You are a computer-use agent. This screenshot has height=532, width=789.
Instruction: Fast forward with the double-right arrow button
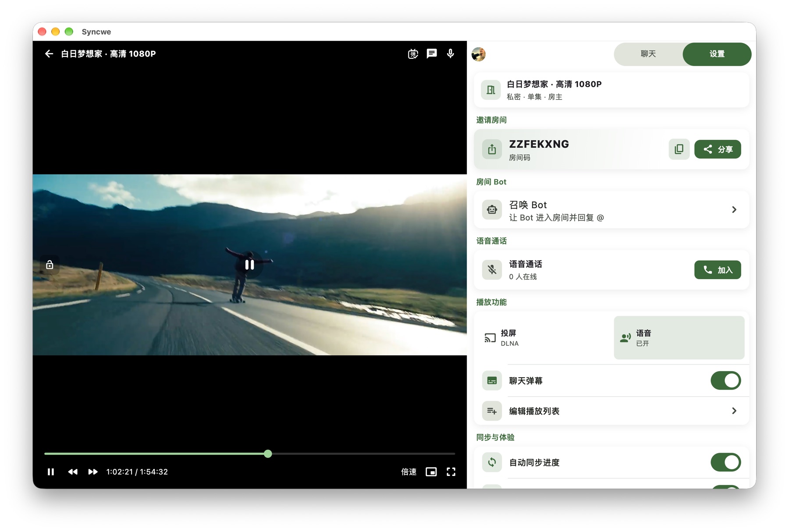[x=92, y=472]
